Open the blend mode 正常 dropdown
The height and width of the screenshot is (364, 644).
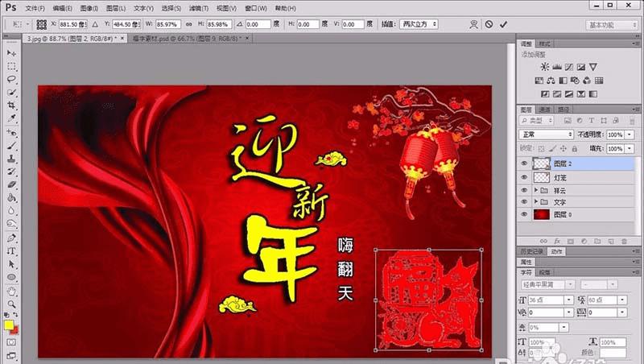pos(547,134)
